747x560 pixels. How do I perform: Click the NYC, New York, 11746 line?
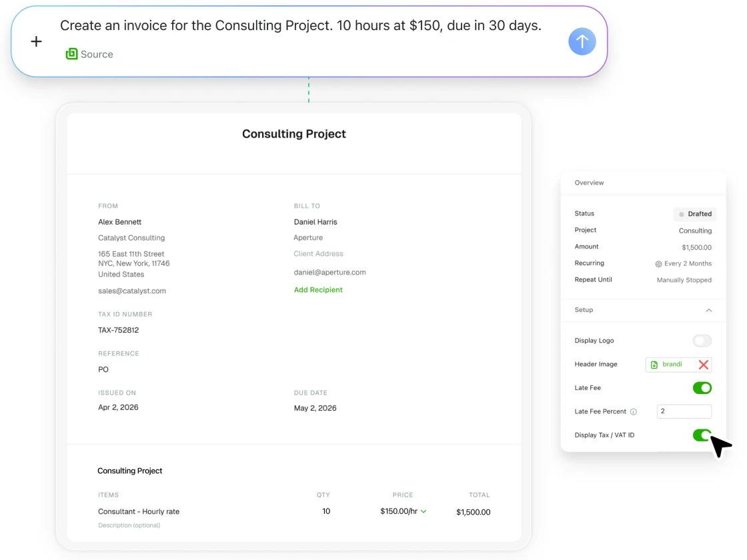(134, 263)
